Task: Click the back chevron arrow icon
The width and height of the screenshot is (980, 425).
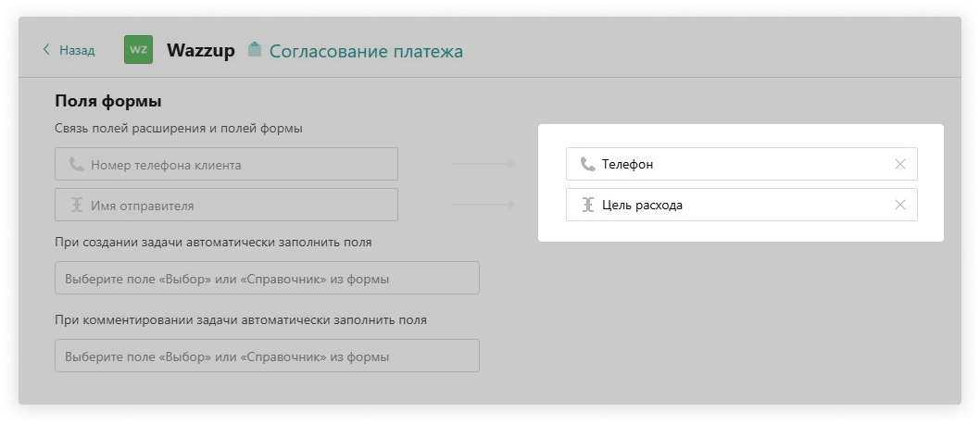Action: point(46,50)
